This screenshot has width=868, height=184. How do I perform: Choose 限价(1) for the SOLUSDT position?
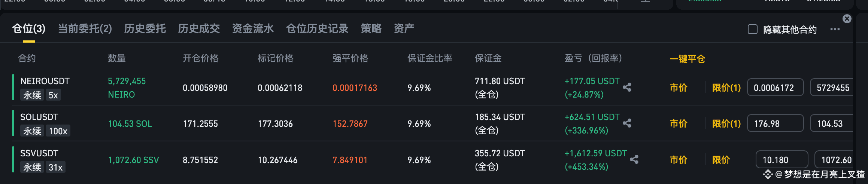[726, 124]
